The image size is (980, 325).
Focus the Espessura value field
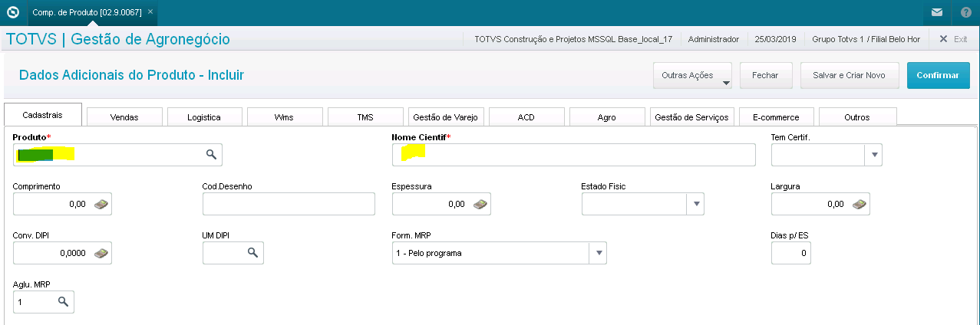[x=441, y=204]
